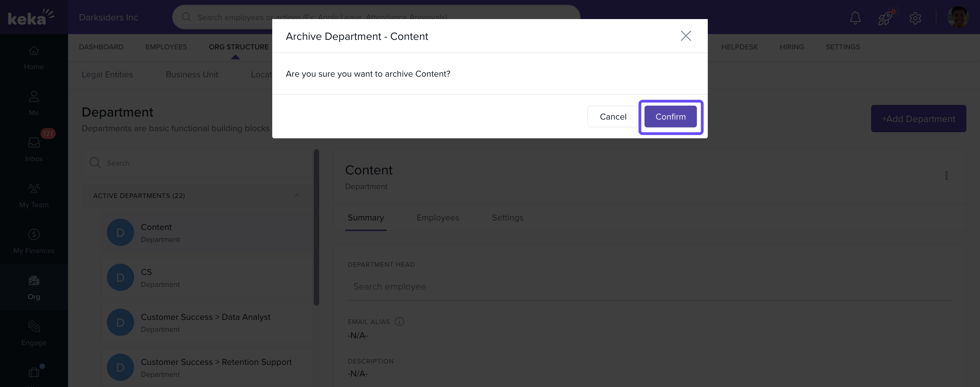This screenshot has height=387, width=980.
Task: Open Engage in sidebar
Action: pos(34,332)
